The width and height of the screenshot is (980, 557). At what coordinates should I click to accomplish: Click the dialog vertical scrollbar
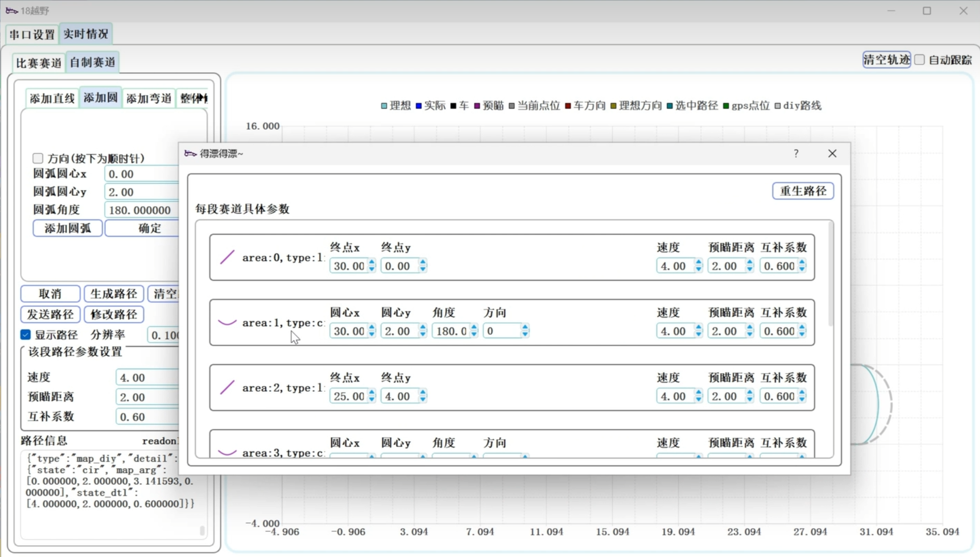830,274
